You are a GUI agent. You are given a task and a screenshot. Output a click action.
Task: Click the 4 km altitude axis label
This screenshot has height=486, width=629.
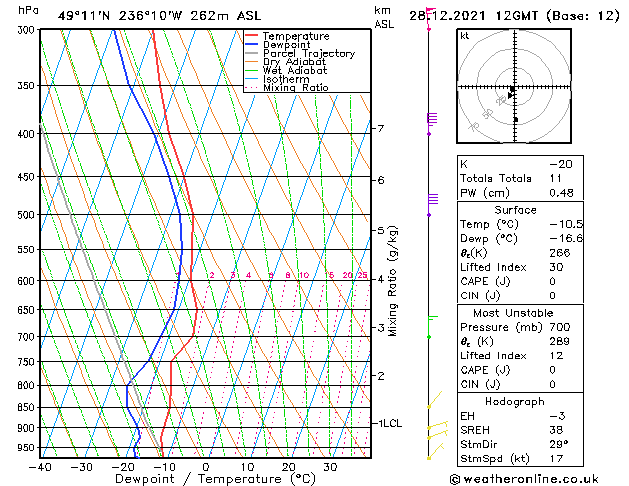381,279
